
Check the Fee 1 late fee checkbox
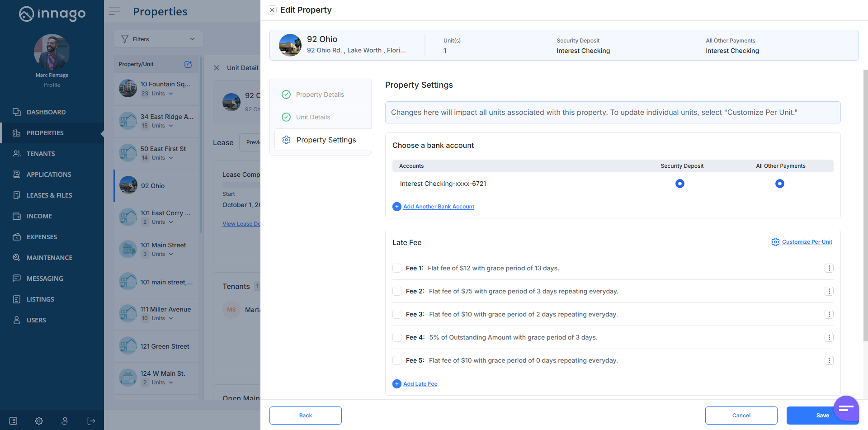(x=397, y=268)
